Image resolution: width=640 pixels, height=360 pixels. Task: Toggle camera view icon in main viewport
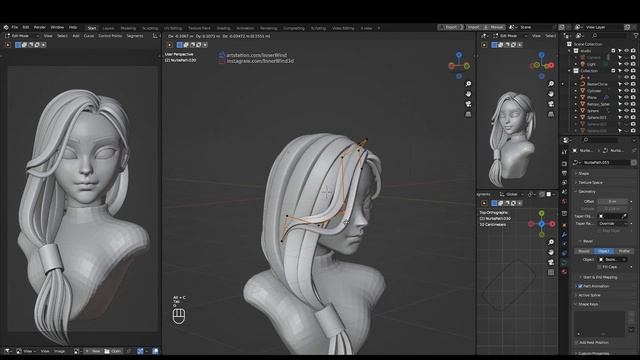pos(468,104)
